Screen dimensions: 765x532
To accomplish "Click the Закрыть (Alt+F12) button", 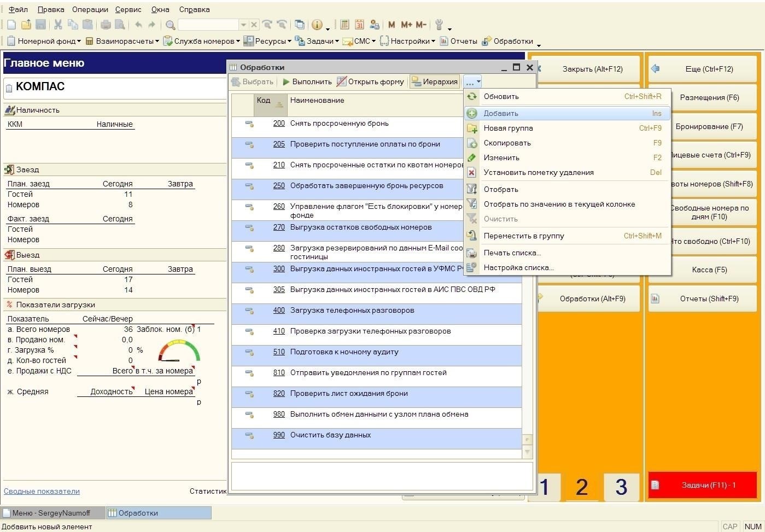I will (589, 69).
